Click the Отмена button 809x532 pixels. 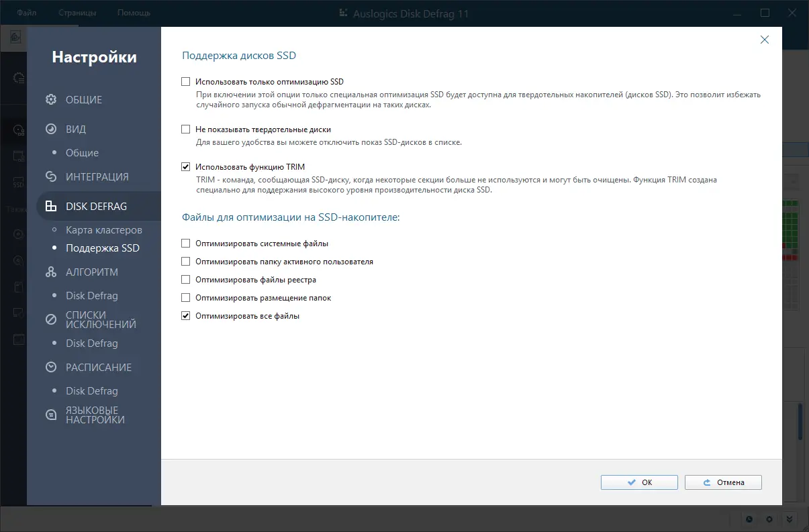(723, 482)
